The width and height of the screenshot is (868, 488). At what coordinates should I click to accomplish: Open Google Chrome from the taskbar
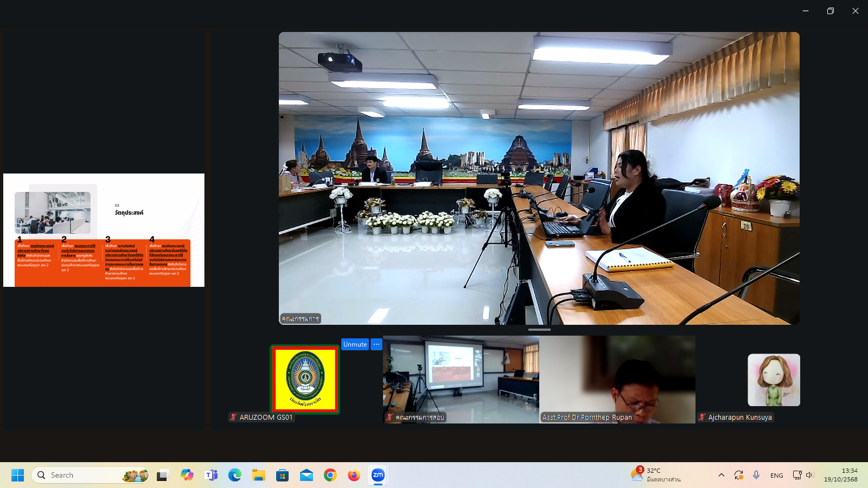330,475
